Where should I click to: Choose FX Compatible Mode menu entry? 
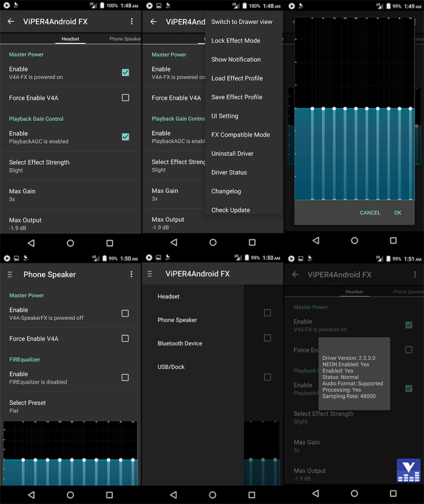243,134
